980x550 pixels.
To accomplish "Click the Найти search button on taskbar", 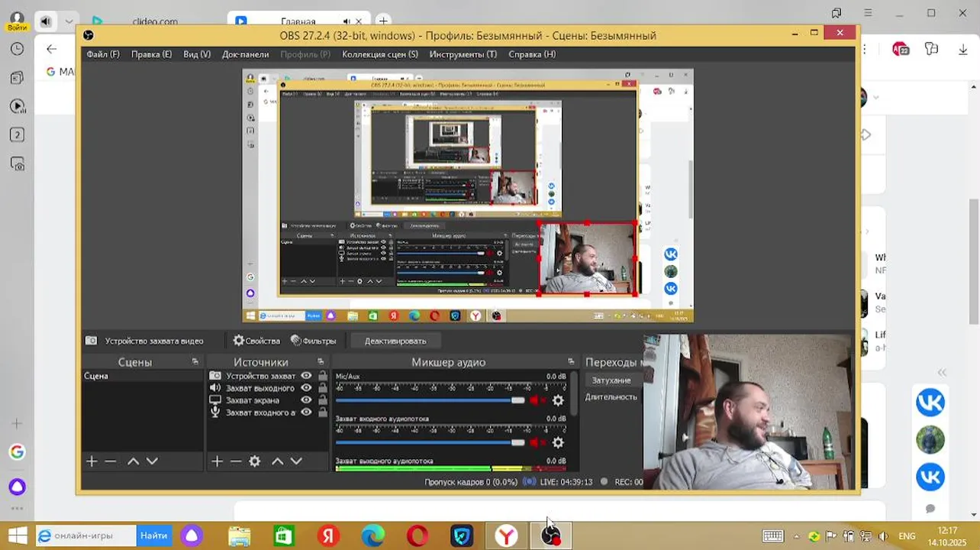I will pyautogui.click(x=153, y=535).
